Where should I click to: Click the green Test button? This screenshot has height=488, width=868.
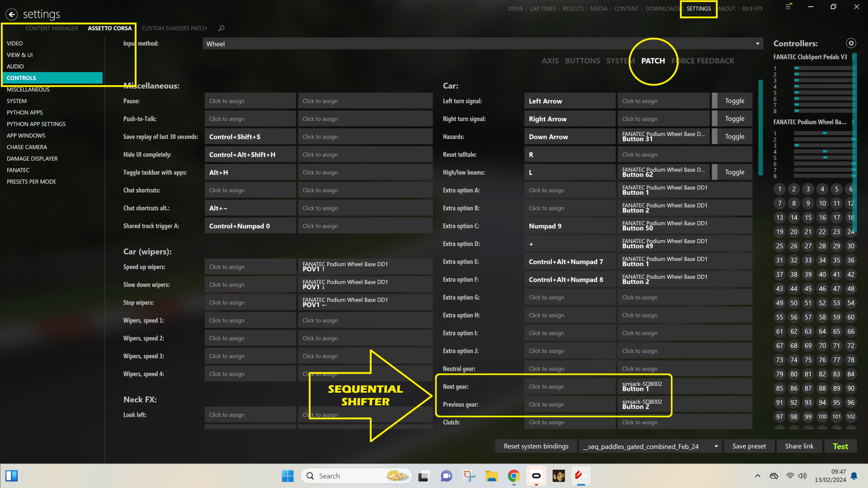coord(840,446)
